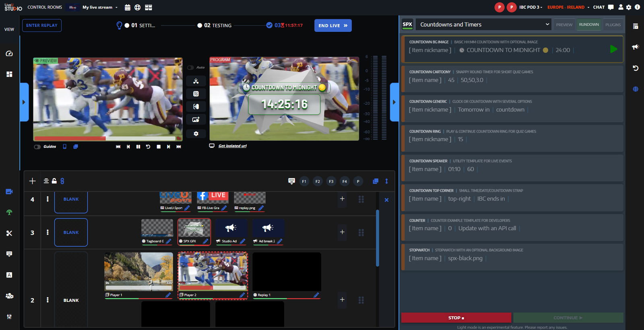Open the text overlay A icon

[x=9, y=275]
